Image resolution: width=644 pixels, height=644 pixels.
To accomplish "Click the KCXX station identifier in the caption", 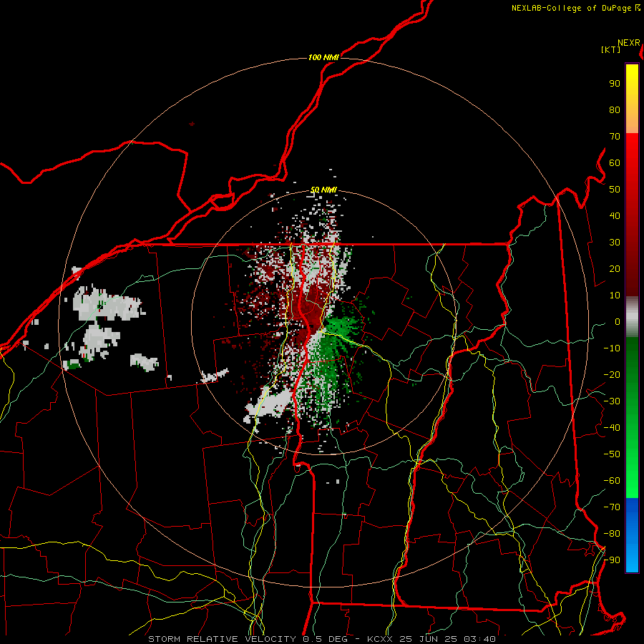I will 381,639.
